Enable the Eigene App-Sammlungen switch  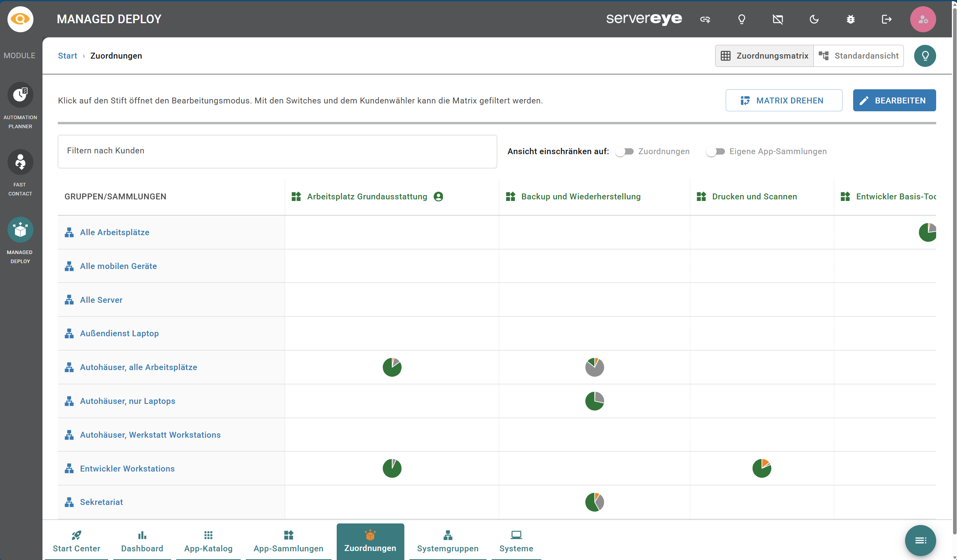[715, 151]
